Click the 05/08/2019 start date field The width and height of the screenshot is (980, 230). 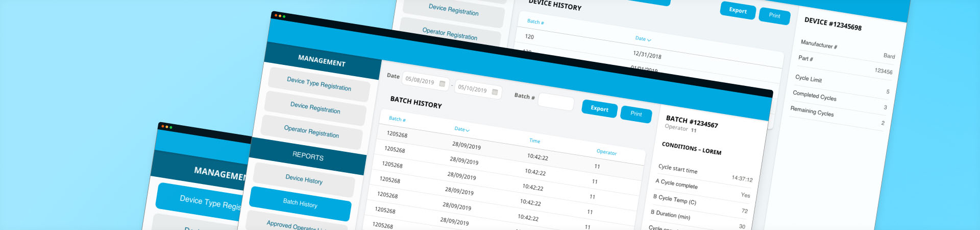click(420, 81)
